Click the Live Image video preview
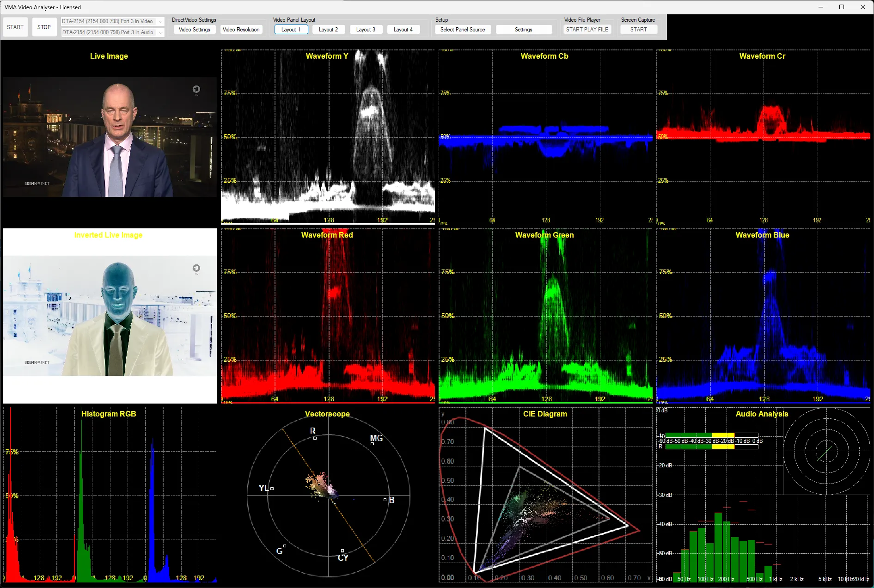 110,137
